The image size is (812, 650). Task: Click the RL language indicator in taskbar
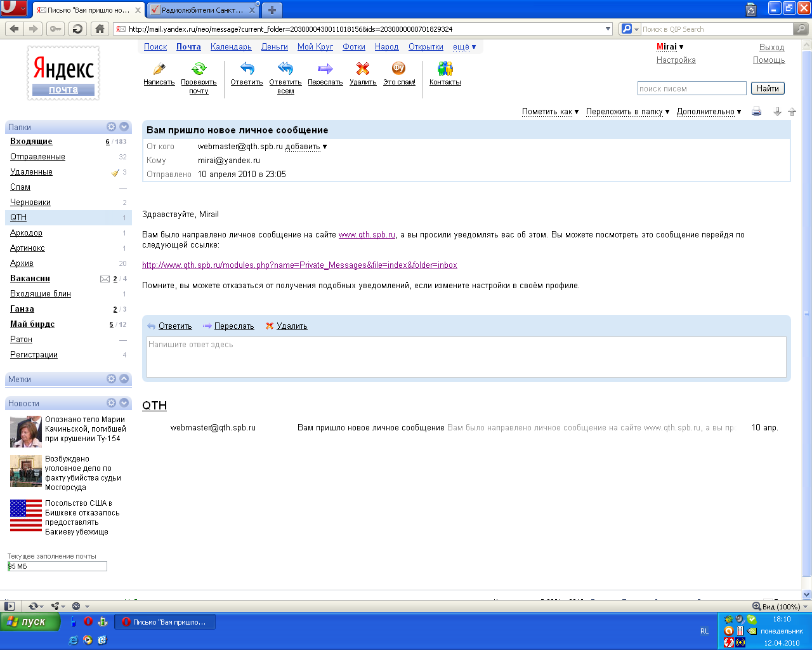coord(704,631)
